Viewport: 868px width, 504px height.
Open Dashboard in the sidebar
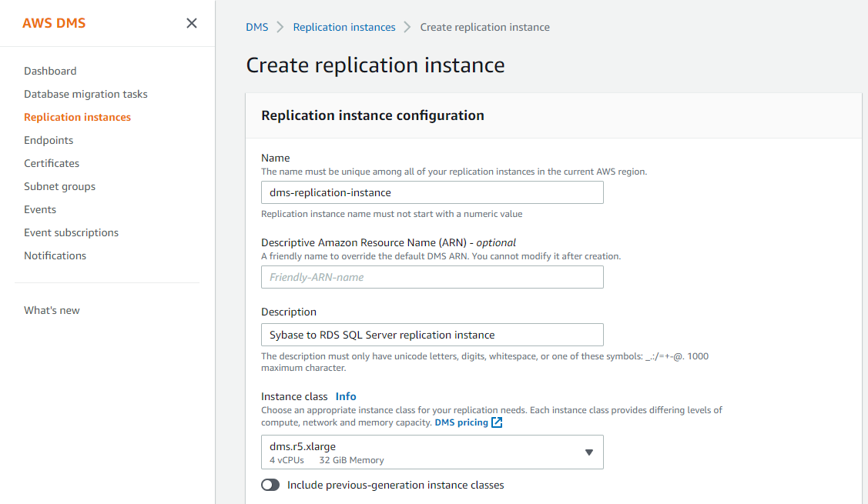[x=50, y=71]
